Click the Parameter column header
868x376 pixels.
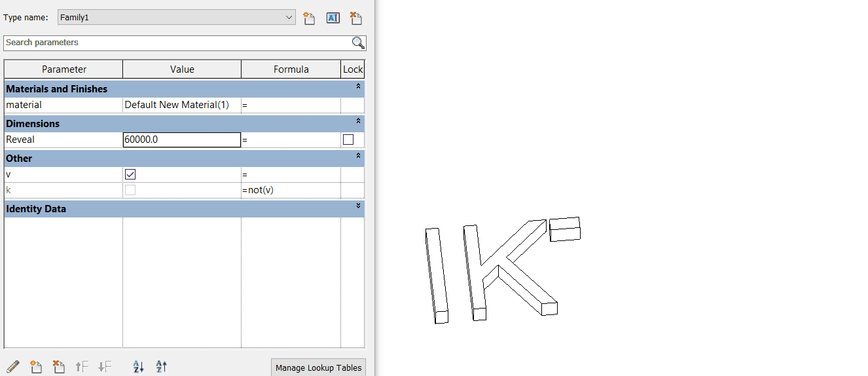(64, 69)
